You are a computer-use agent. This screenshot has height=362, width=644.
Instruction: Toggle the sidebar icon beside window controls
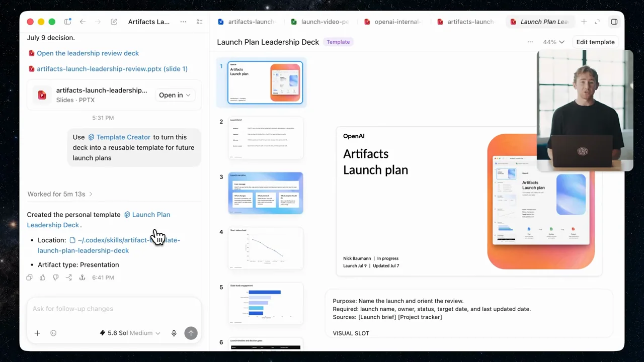pyautogui.click(x=67, y=22)
